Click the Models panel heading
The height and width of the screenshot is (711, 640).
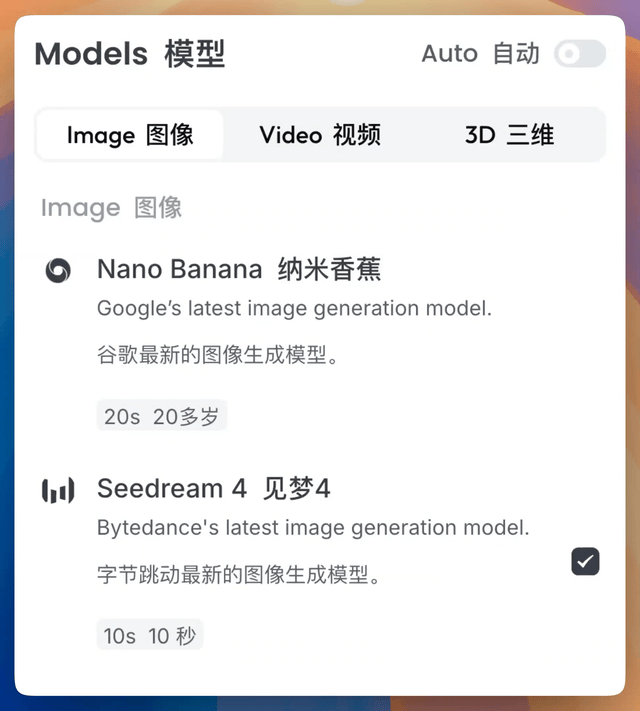[130, 54]
